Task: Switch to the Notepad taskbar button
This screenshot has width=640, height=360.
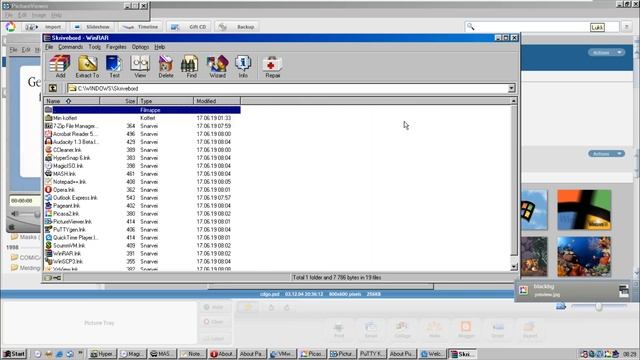Action: tap(191, 354)
